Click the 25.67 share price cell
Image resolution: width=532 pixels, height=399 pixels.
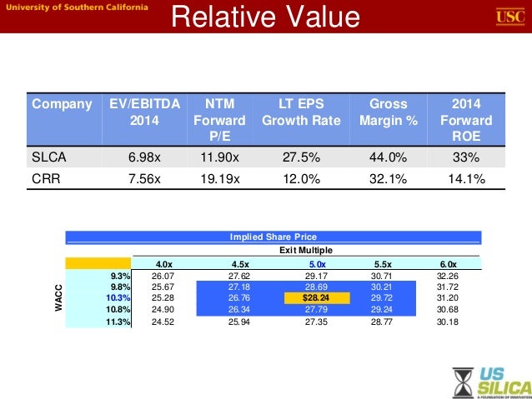tap(163, 287)
